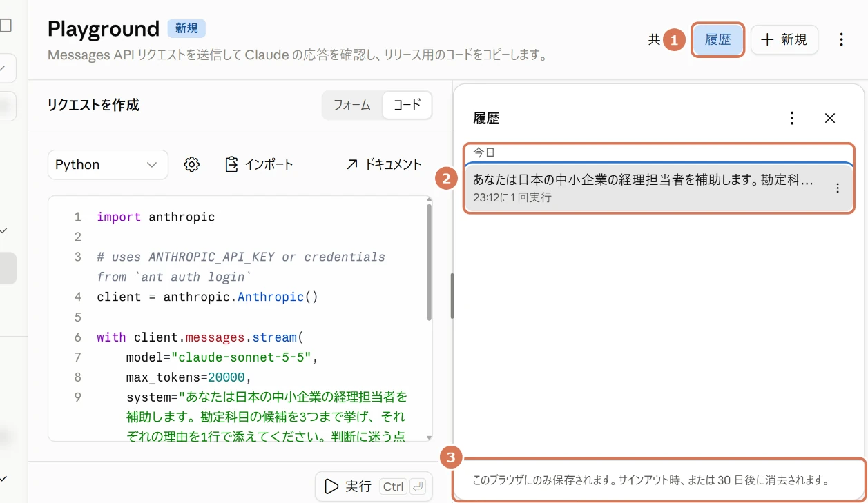
Task: Open the history entry run at 23:12
Action: [x=659, y=188]
